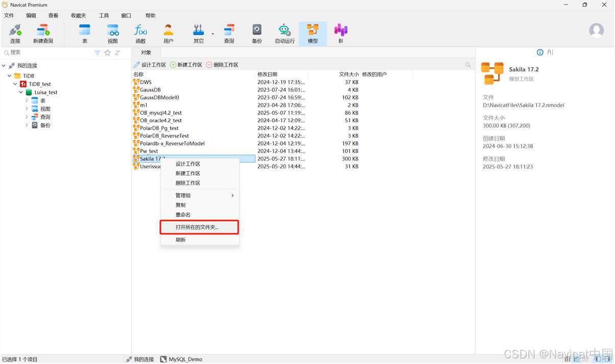615x364 pixels.
Task: Collapse the Luisa_test database node
Action: pos(21,92)
